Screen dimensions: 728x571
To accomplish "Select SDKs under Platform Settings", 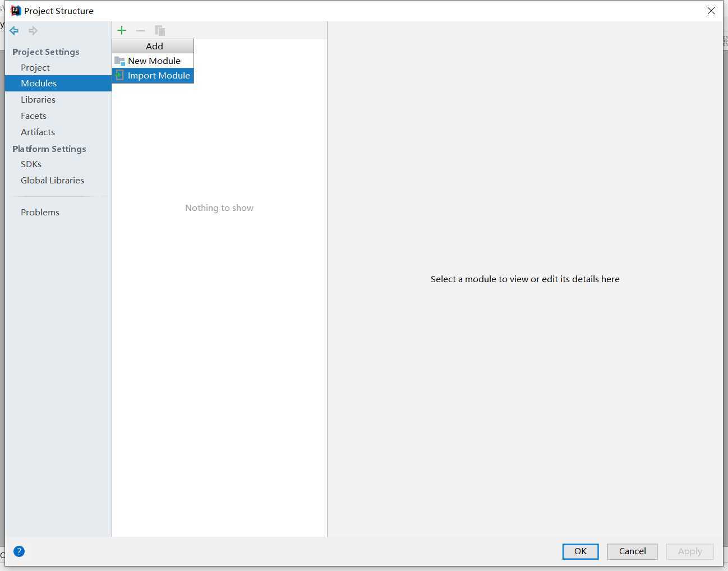I will (31, 164).
